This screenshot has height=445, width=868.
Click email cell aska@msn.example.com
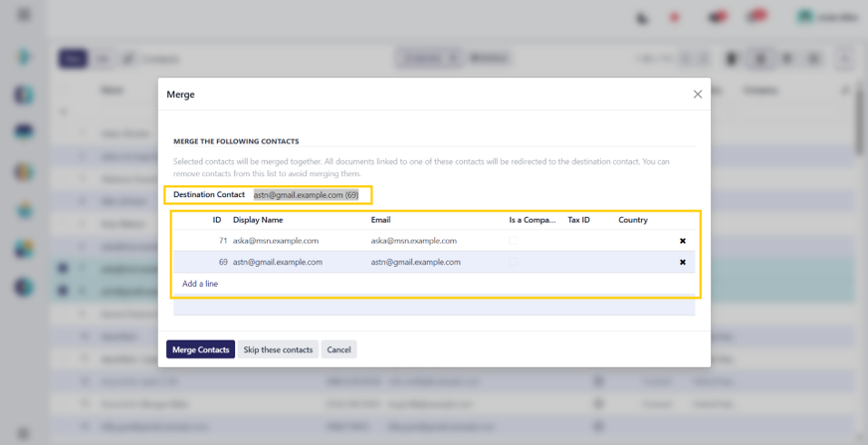pyautogui.click(x=414, y=241)
